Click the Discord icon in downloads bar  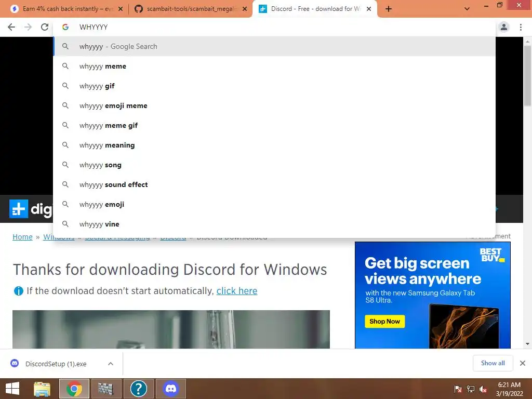tap(15, 363)
